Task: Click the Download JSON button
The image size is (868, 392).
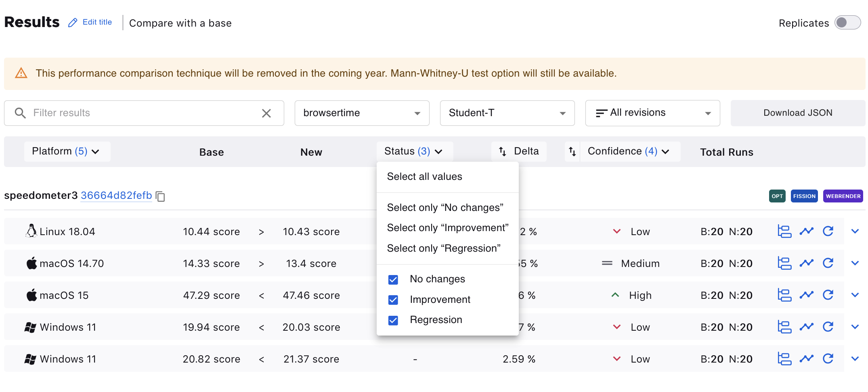Action: [797, 113]
